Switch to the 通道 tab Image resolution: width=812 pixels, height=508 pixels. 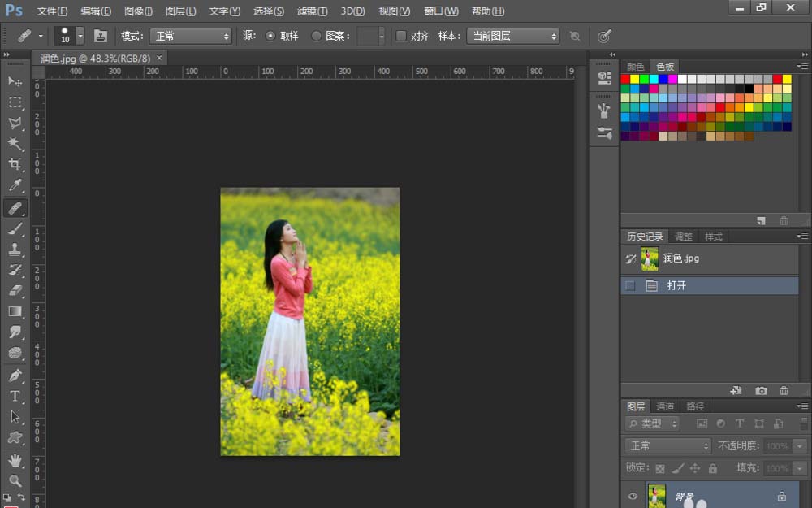tap(665, 406)
